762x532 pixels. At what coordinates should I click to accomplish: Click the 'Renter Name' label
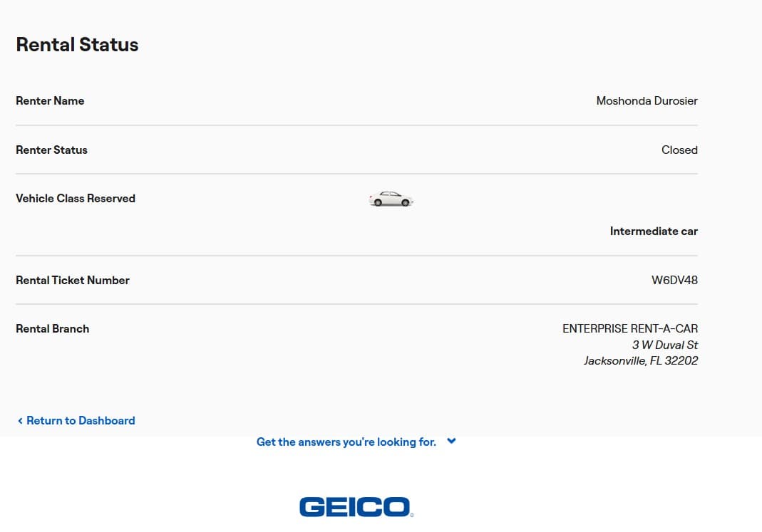pyautogui.click(x=50, y=101)
